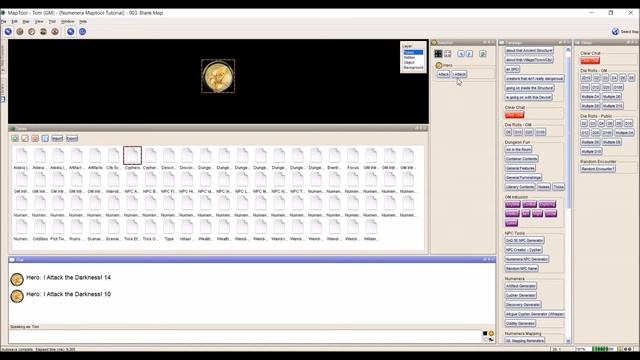Image resolution: width=640 pixels, height=360 pixels.
Task: Click the red delete-table icon in Tables panel
Action: (x=35, y=138)
